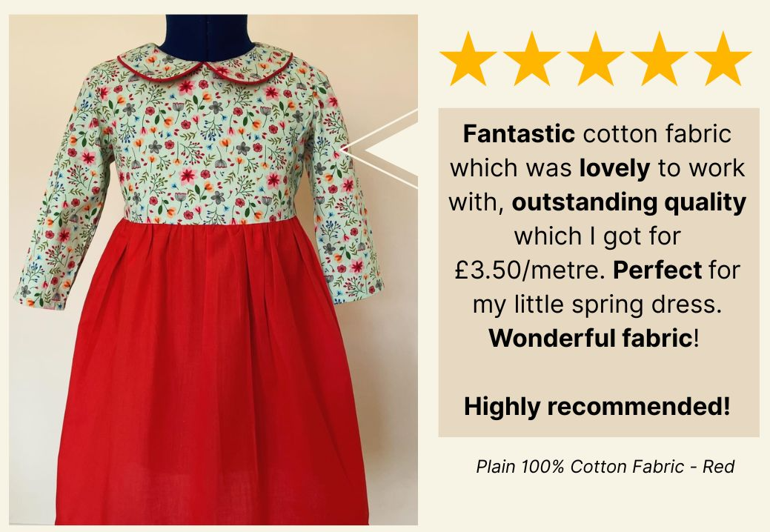Click the second gold star

coord(531,59)
